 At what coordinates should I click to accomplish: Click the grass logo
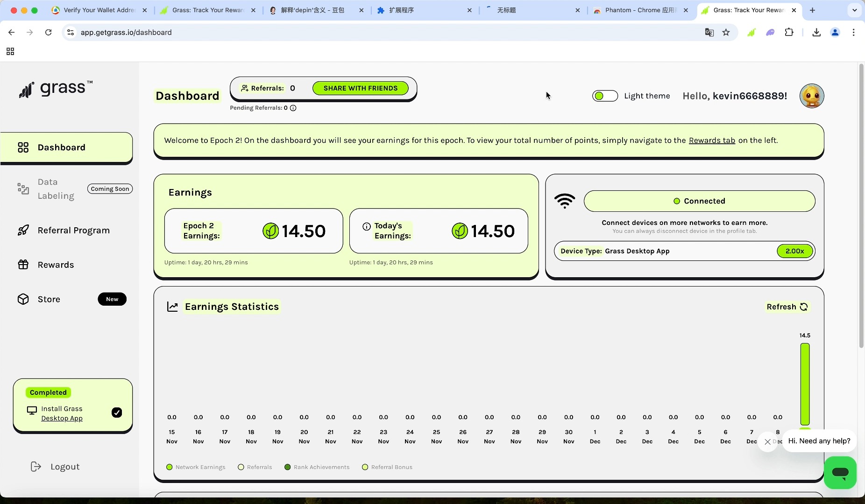[56, 89]
